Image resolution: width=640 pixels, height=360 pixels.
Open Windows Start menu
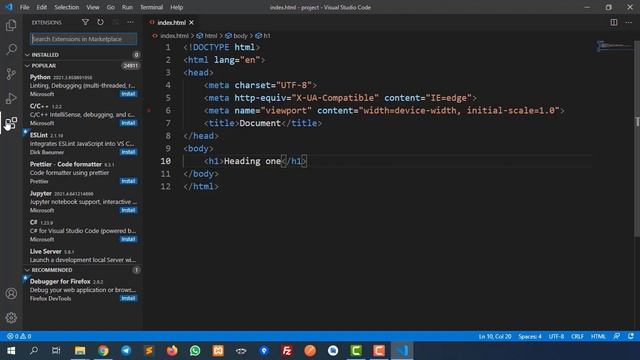point(11,351)
